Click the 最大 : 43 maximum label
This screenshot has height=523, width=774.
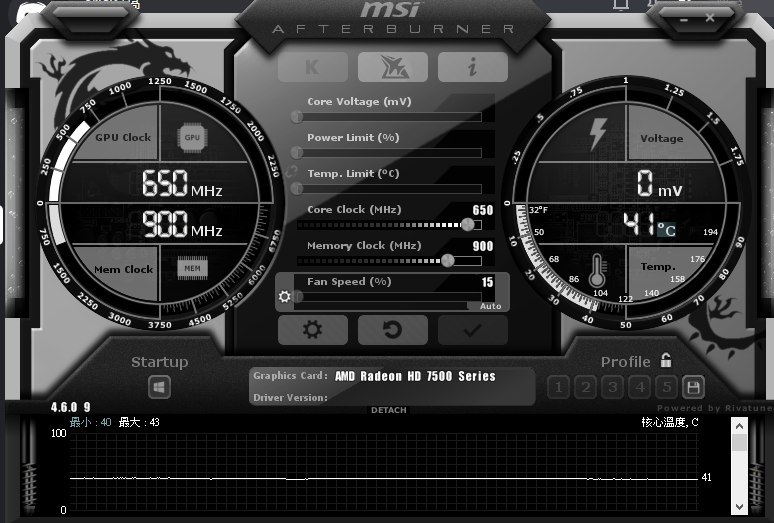point(139,422)
